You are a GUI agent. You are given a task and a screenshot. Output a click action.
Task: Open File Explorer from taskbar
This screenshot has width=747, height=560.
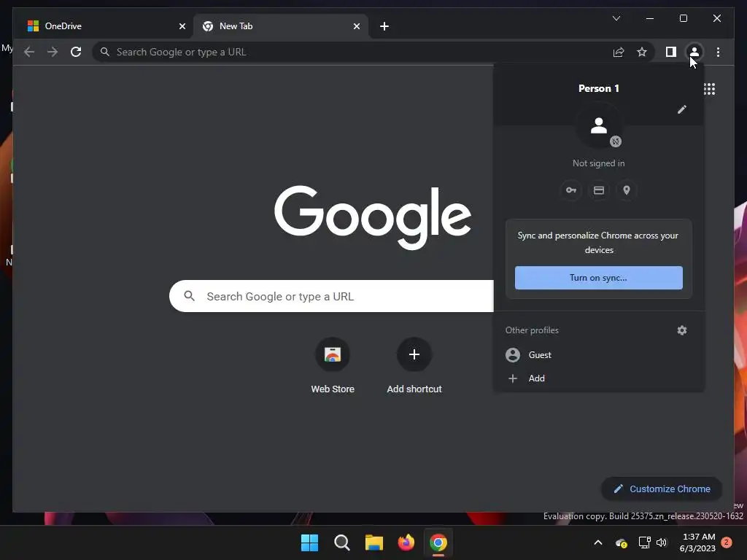tap(374, 542)
